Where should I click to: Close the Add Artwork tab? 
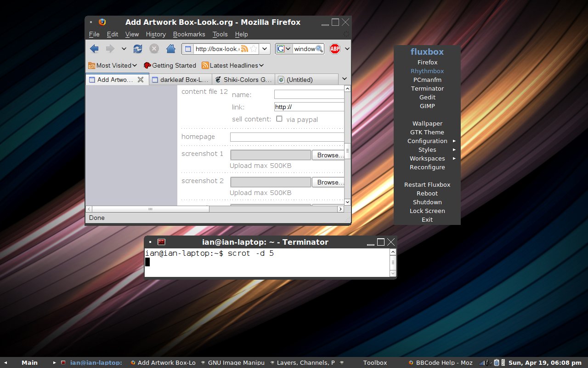[141, 80]
